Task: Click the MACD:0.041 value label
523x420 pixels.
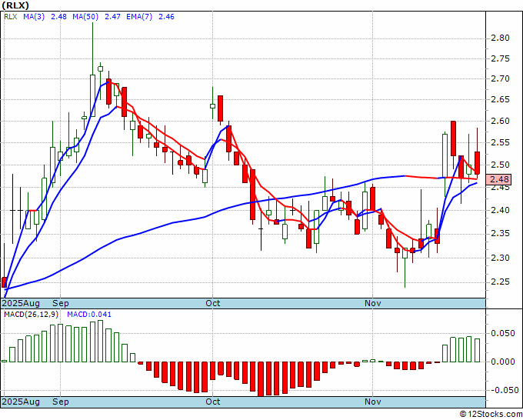Action: point(89,315)
